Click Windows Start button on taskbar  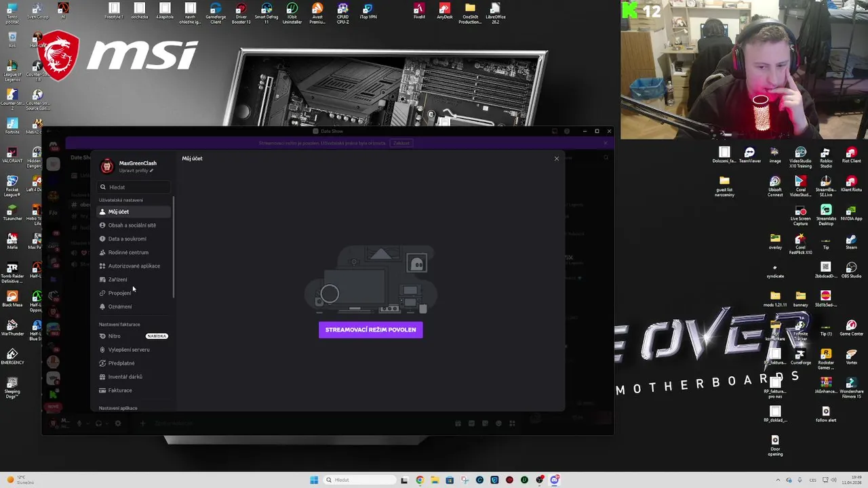click(314, 480)
